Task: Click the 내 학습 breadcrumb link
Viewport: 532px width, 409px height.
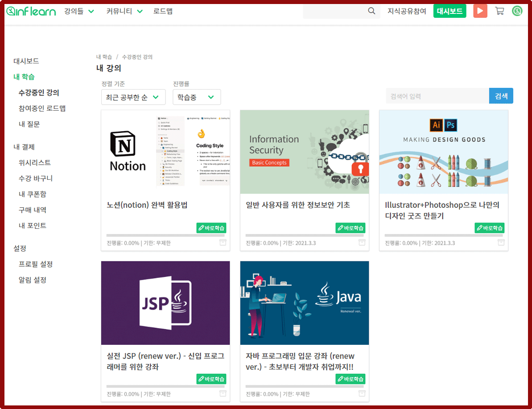Action: (x=104, y=57)
